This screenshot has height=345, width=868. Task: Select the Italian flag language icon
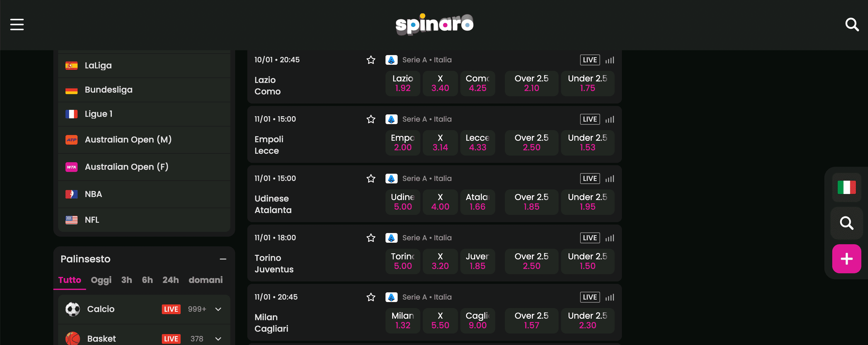[x=846, y=187]
